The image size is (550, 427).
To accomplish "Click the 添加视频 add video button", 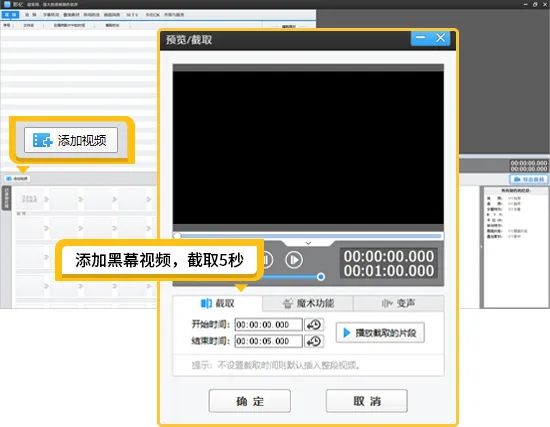I will 71,140.
